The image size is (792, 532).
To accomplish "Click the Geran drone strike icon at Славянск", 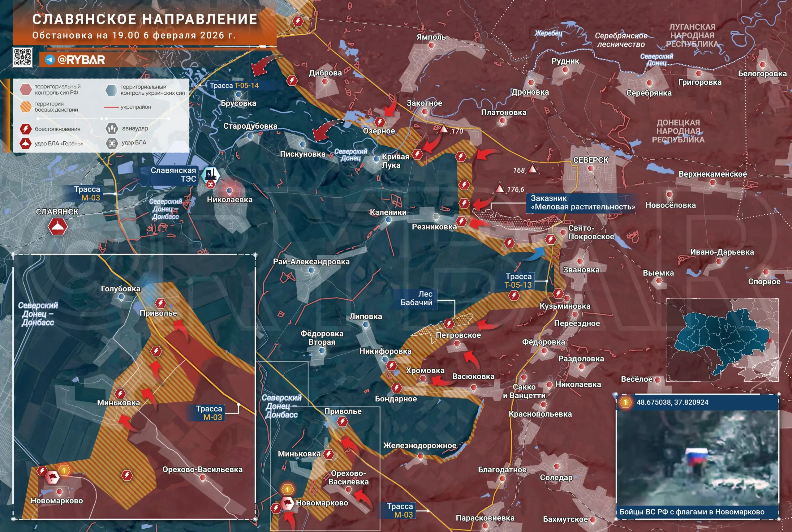I will [x=57, y=226].
